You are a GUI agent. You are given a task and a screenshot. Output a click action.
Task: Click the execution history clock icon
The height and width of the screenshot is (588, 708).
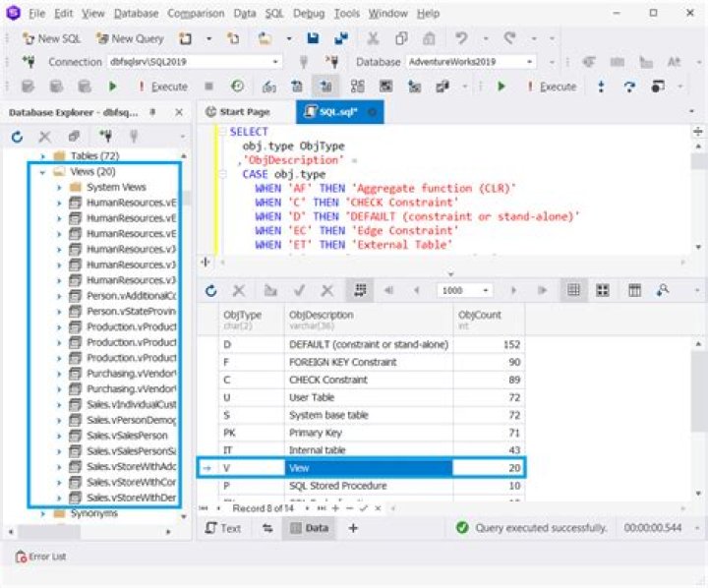coord(237,86)
